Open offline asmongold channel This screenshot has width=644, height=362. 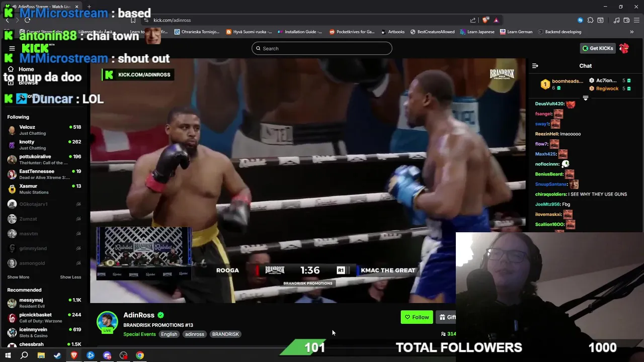pyautogui.click(x=44, y=263)
